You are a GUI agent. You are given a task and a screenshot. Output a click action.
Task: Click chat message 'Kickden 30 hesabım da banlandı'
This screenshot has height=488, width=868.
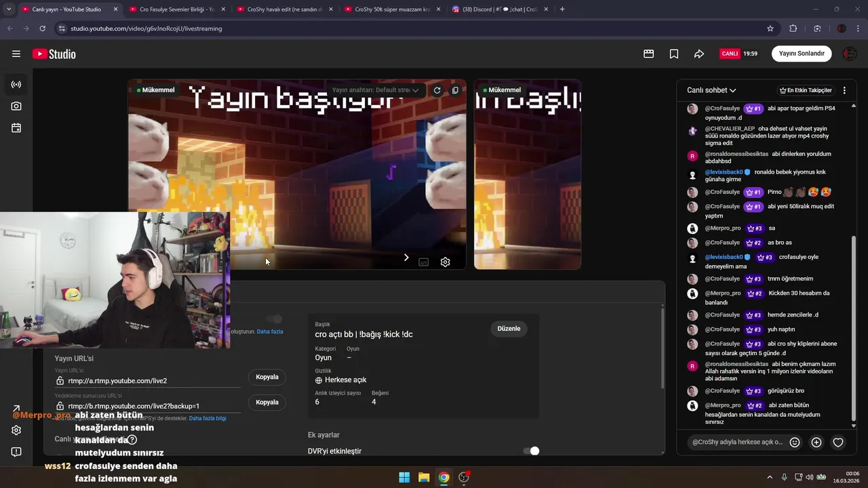(x=767, y=298)
